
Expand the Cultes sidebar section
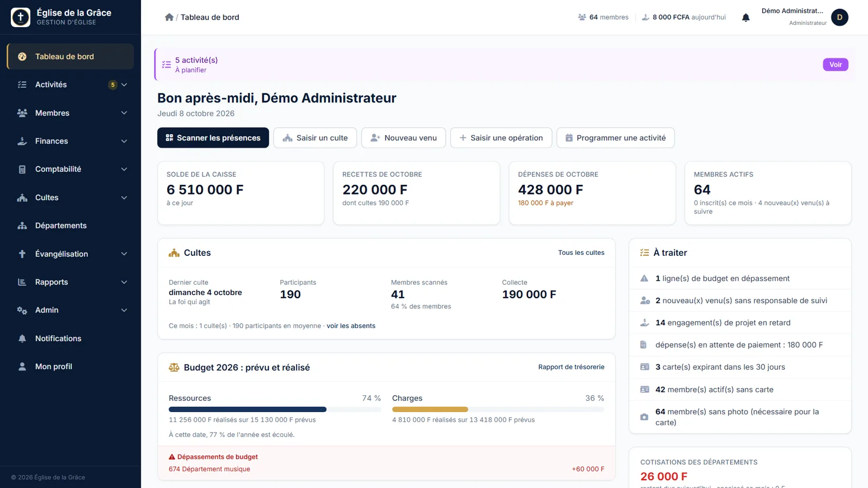pos(71,197)
